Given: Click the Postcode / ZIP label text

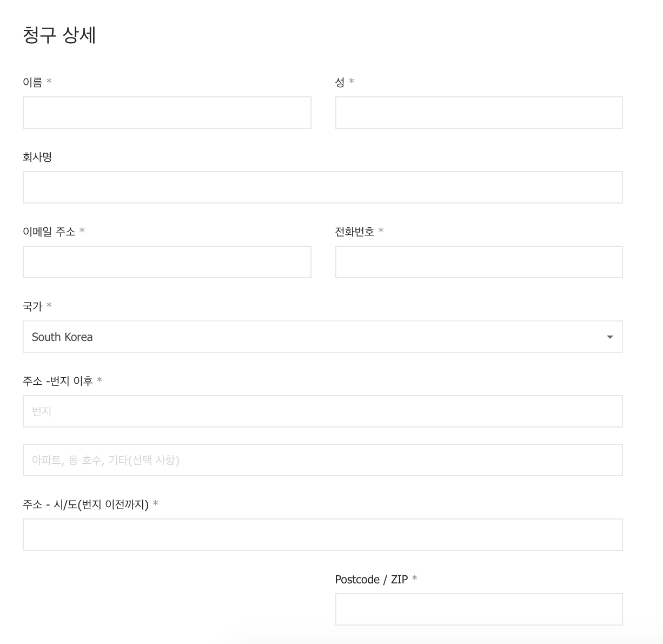Looking at the screenshot, I should tap(372, 579).
